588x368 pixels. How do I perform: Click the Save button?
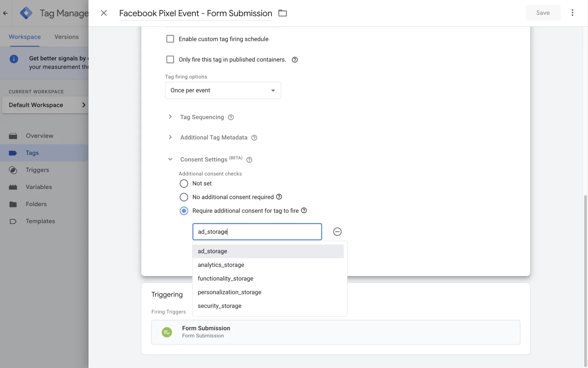(x=542, y=13)
